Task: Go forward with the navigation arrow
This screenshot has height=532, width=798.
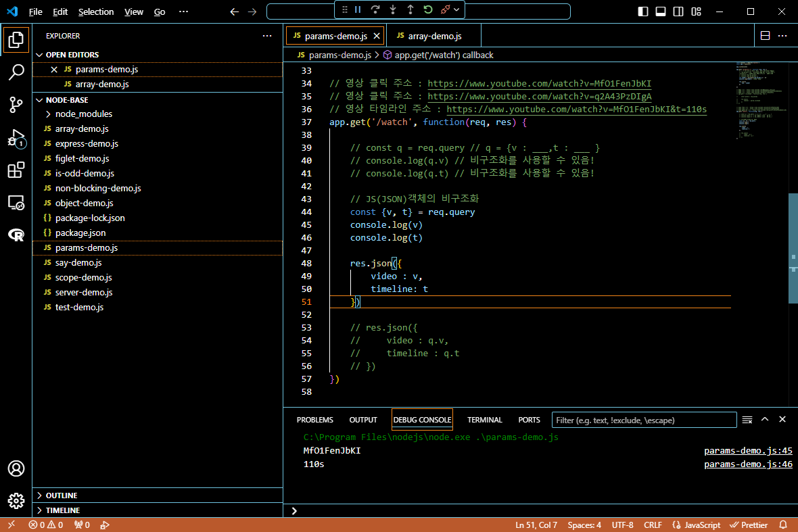Action: click(252, 11)
